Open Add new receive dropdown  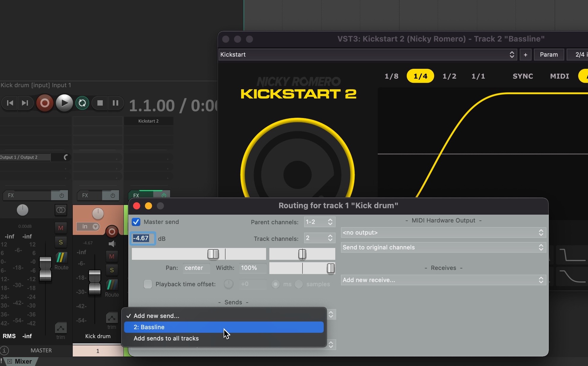(x=443, y=280)
